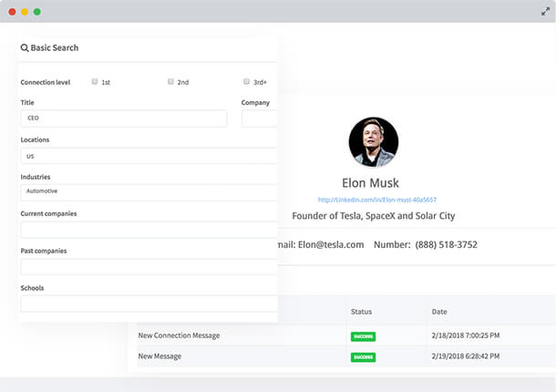Open Elon Musk's LinkedIn profile link
The image size is (556, 392).
click(x=377, y=200)
